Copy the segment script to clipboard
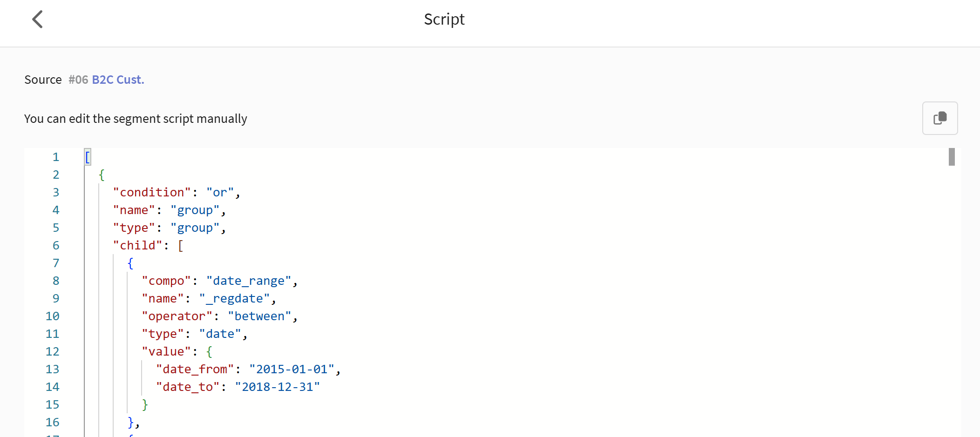 [x=939, y=118]
